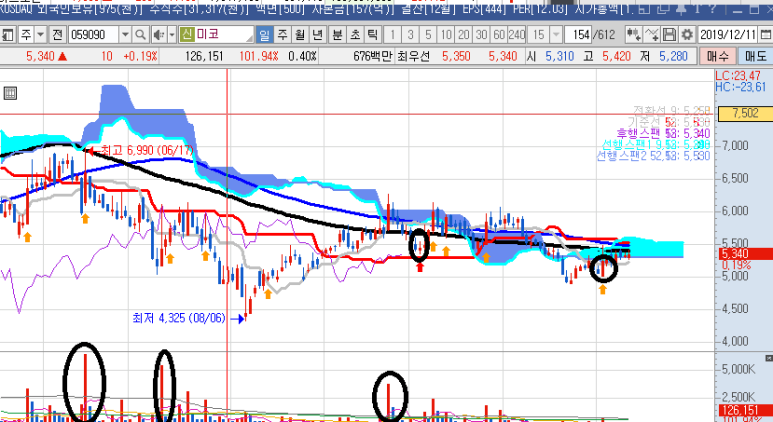Set the interval with the 60 button
773x422 pixels.
tap(499, 35)
